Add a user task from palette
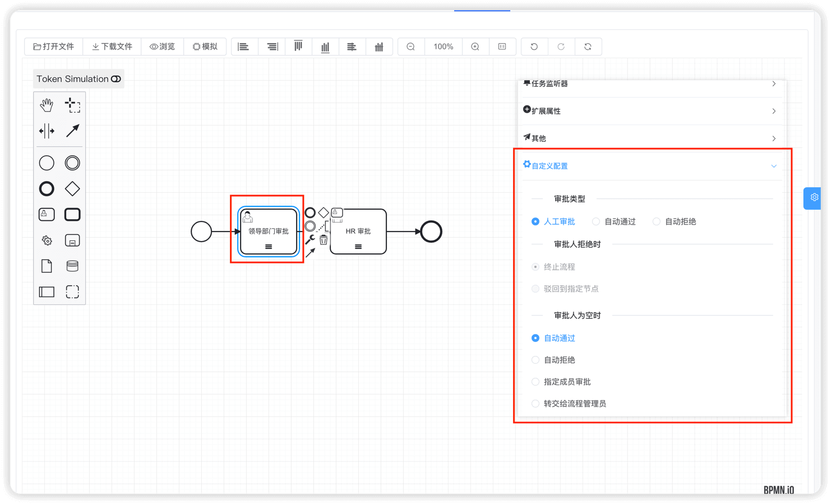831x504 pixels. [x=47, y=214]
